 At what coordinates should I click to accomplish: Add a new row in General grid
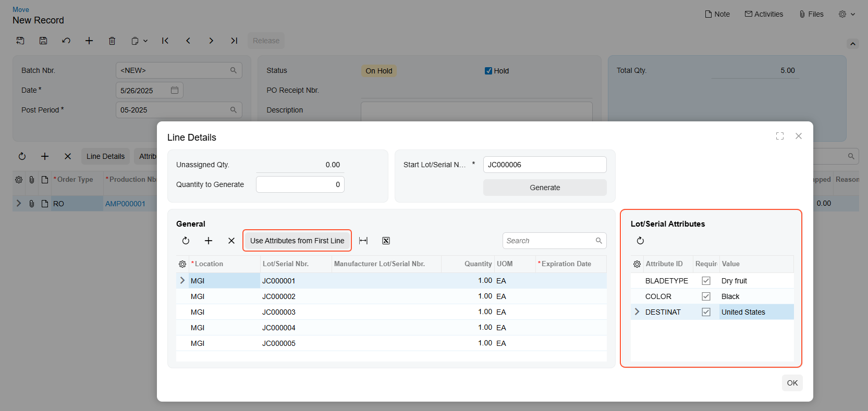[209, 241]
